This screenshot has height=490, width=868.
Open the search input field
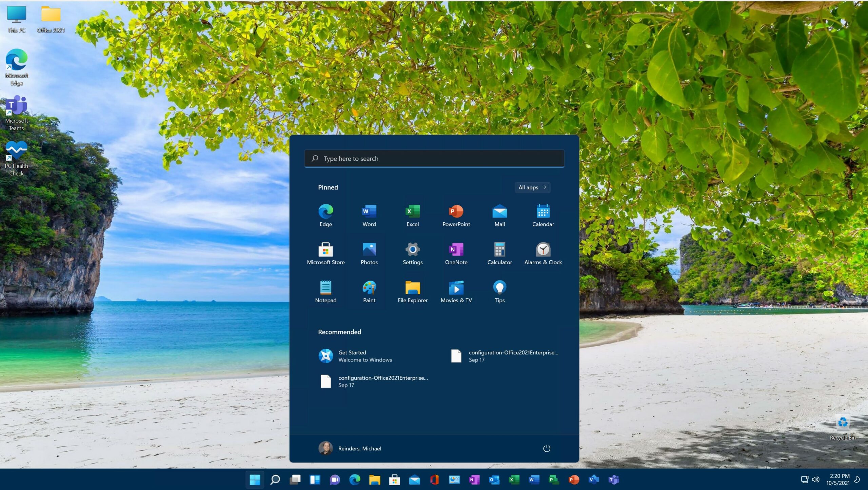[434, 158]
